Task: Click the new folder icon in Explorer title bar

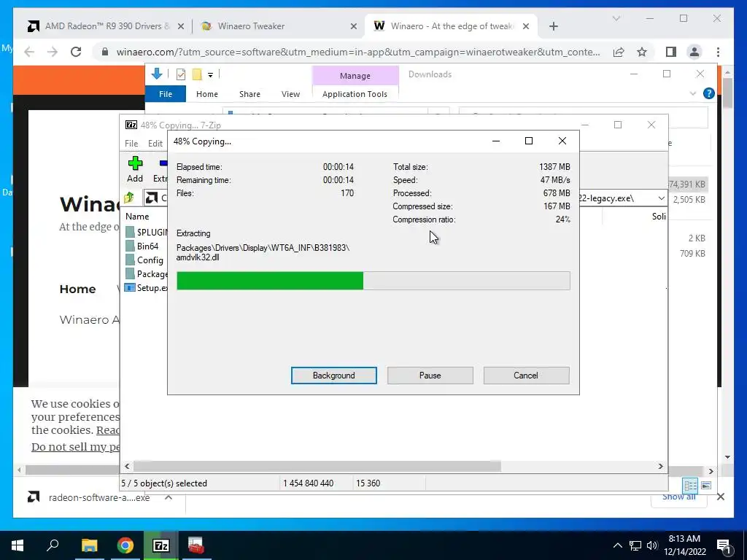Action: pos(197,74)
